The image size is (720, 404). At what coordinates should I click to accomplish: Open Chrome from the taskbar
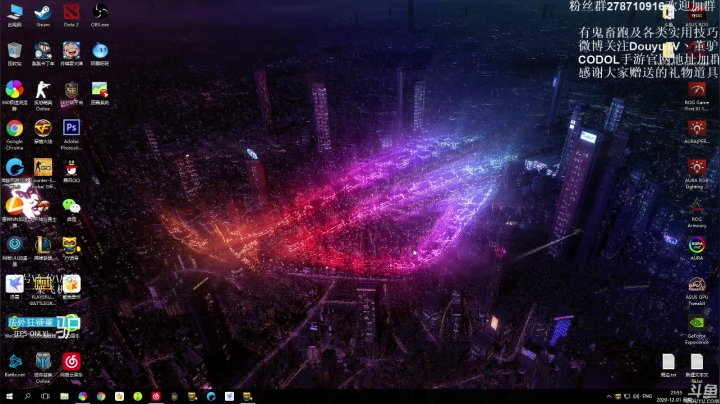click(x=101, y=396)
